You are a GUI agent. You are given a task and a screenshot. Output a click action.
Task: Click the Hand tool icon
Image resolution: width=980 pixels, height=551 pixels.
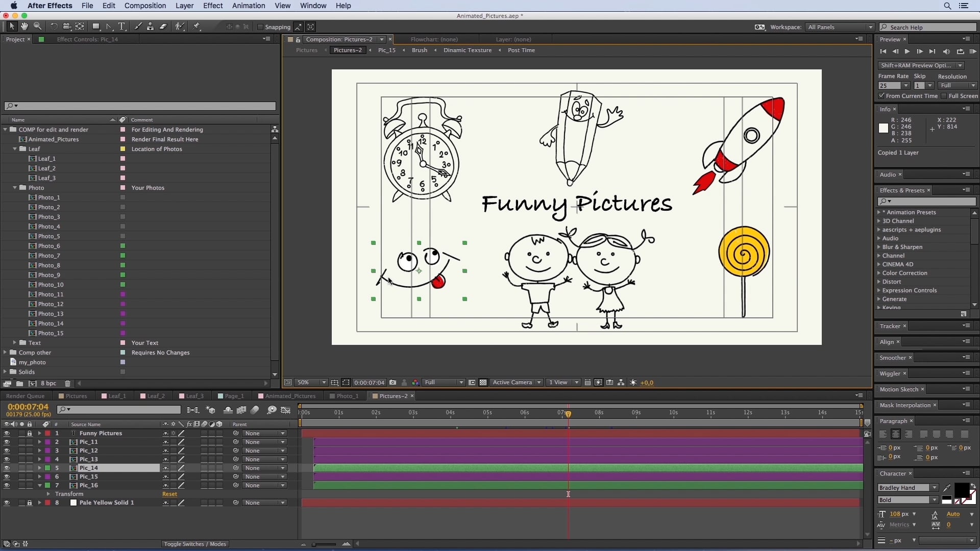click(x=23, y=26)
